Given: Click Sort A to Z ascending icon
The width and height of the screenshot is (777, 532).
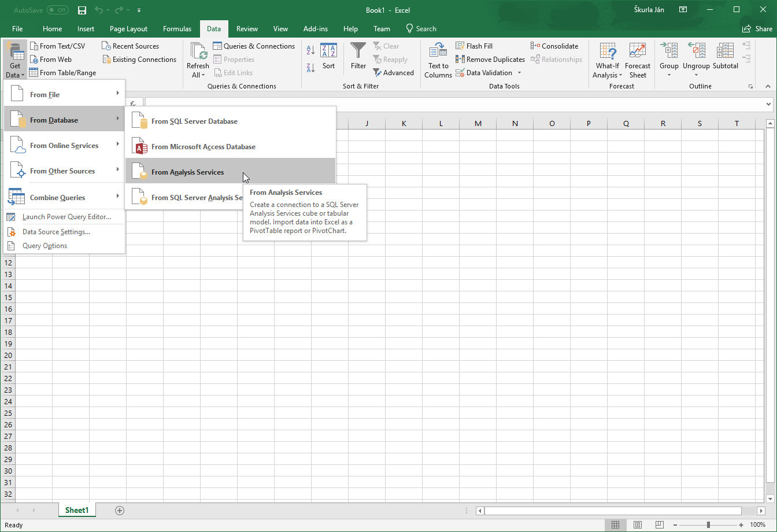Looking at the screenshot, I should [x=310, y=51].
